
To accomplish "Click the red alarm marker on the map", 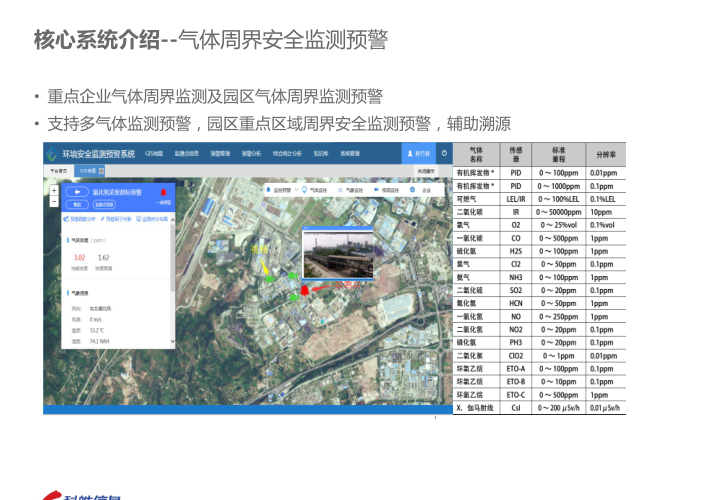I will point(304,289).
